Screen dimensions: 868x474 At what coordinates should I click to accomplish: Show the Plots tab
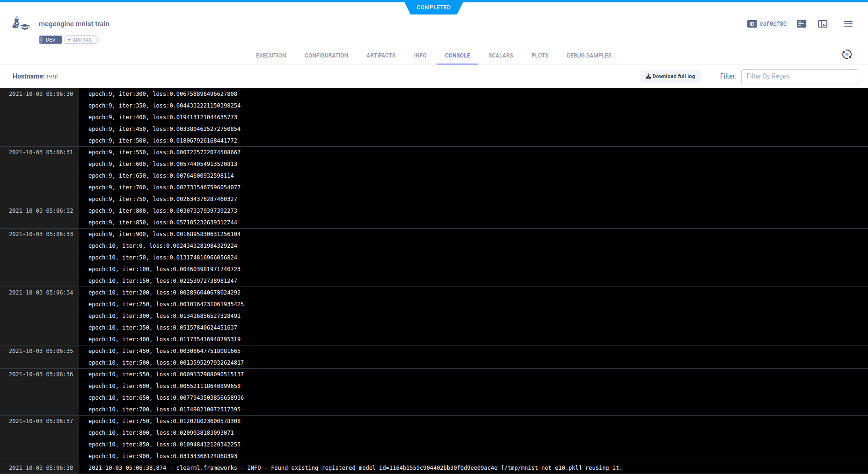click(x=540, y=56)
